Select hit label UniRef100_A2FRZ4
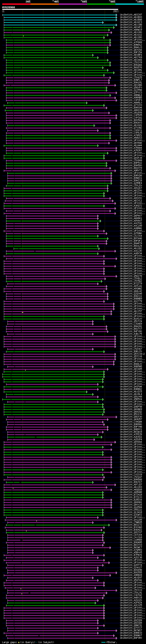Image resolution: width=146 pixels, height=644 pixels. pyautogui.click(x=131, y=603)
